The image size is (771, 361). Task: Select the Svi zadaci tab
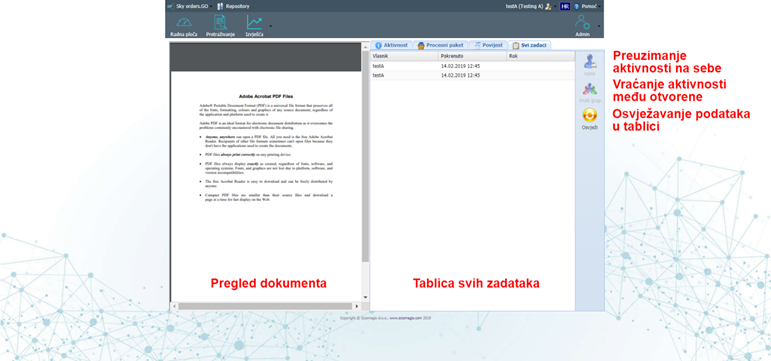(530, 45)
